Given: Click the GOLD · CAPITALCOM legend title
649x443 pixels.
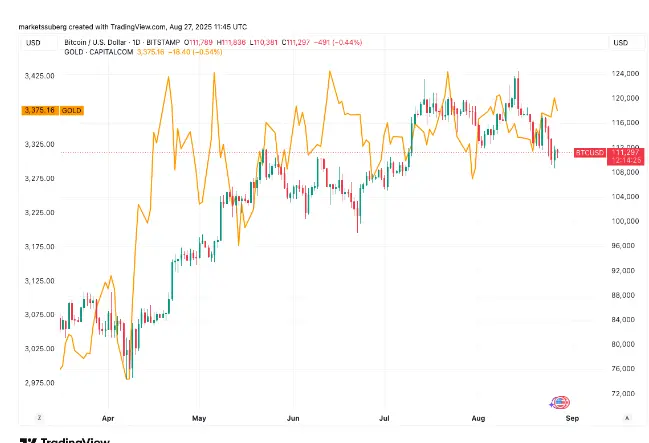Looking at the screenshot, I should click(x=99, y=52).
